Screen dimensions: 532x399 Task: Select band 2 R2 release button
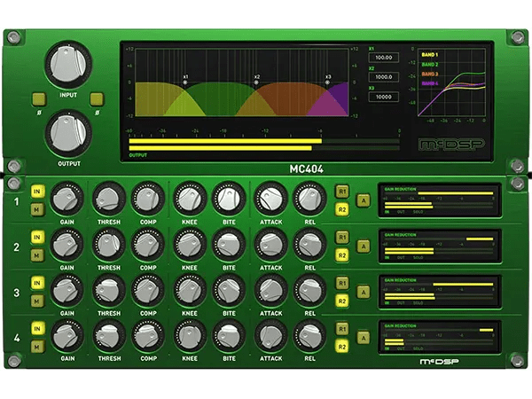click(x=342, y=255)
